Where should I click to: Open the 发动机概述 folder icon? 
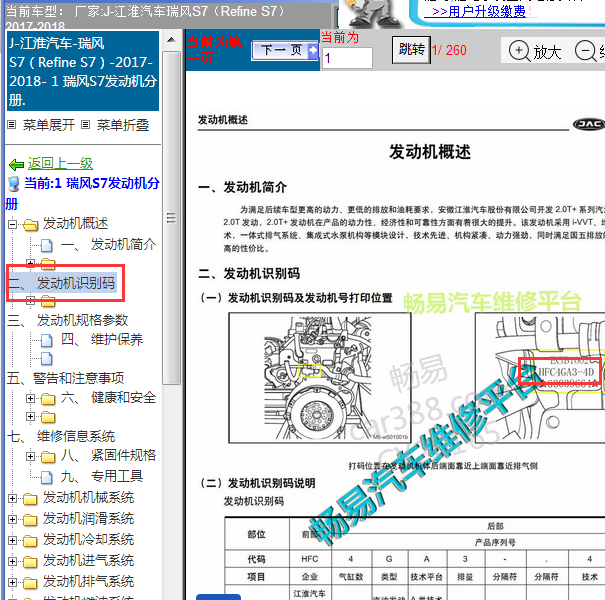click(30, 225)
